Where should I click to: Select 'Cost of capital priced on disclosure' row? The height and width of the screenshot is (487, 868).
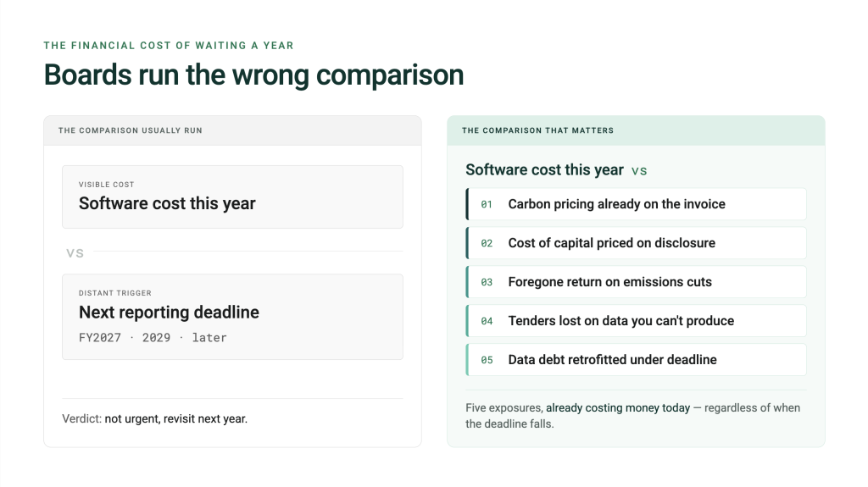pyautogui.click(x=636, y=243)
